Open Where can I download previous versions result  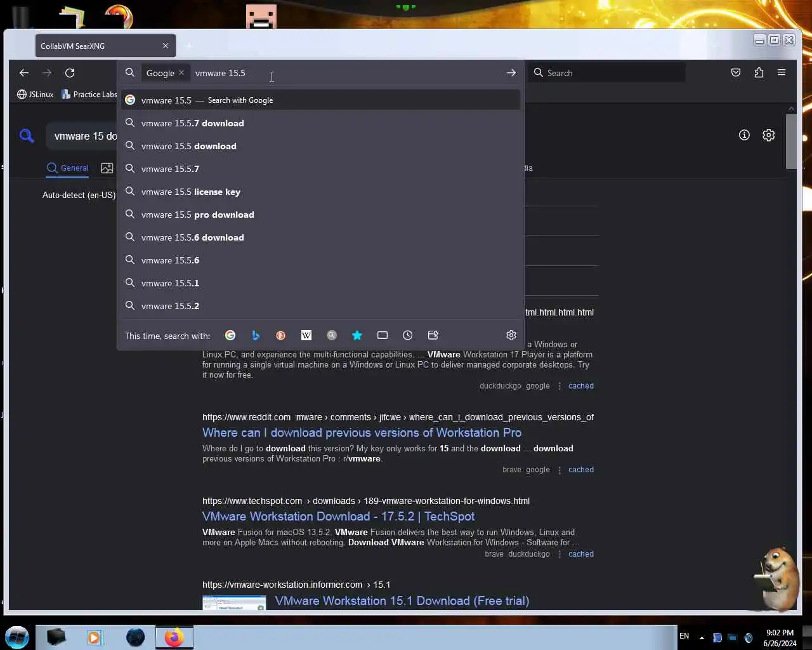[x=362, y=432]
